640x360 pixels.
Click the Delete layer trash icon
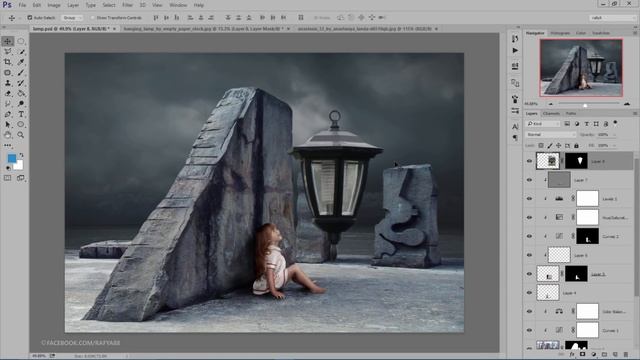[626, 354]
